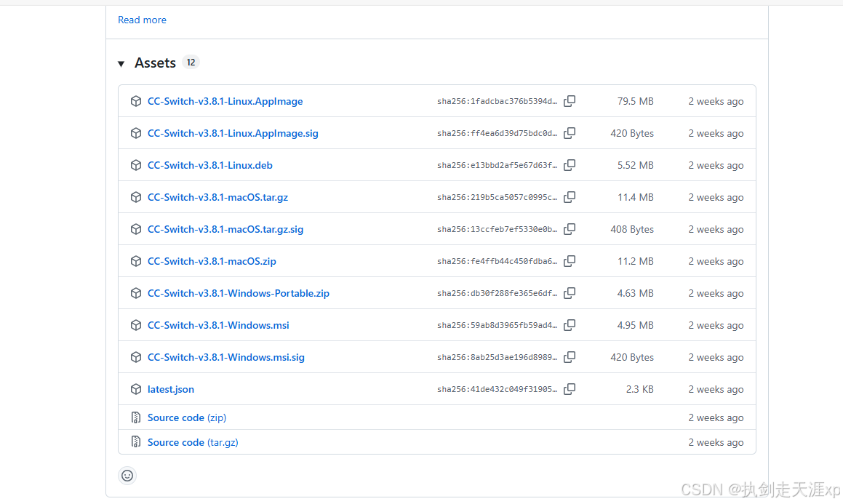Download CC-Switch-v3.8.1-Linux.AppImage
843x504 pixels.
225,101
